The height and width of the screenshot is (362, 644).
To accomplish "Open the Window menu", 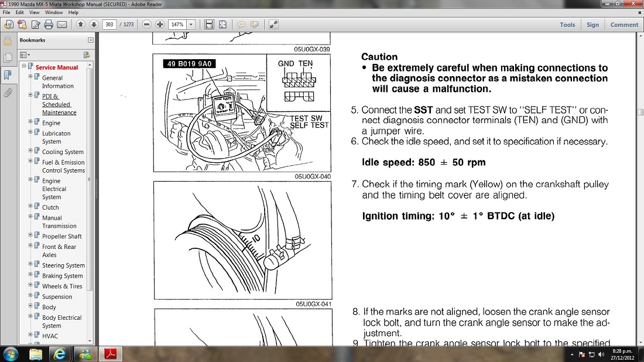I will pyautogui.click(x=54, y=12).
